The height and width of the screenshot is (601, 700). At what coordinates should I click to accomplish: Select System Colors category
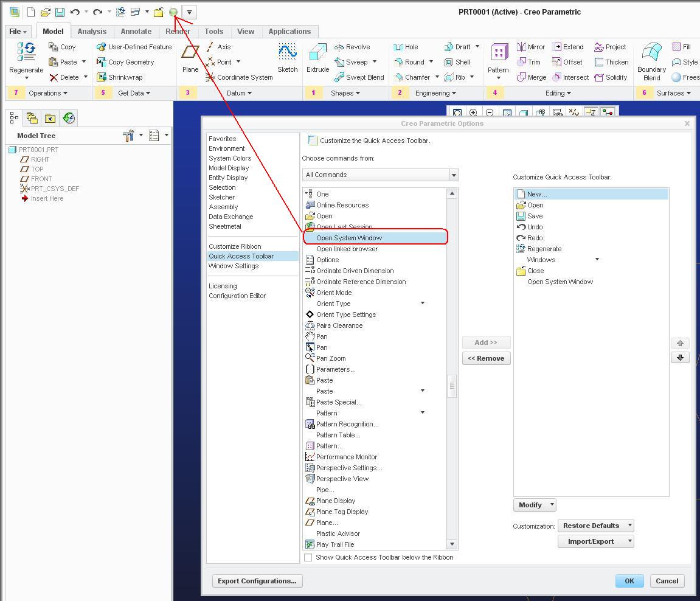tap(230, 158)
